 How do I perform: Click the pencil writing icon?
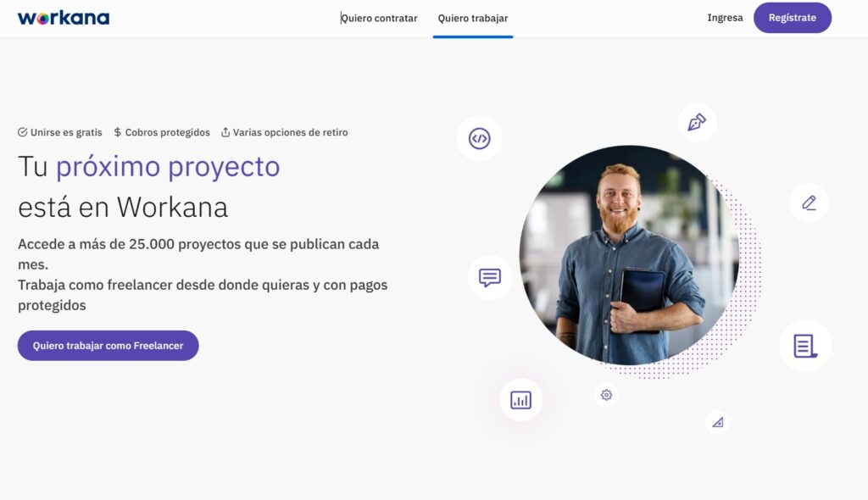coord(809,203)
